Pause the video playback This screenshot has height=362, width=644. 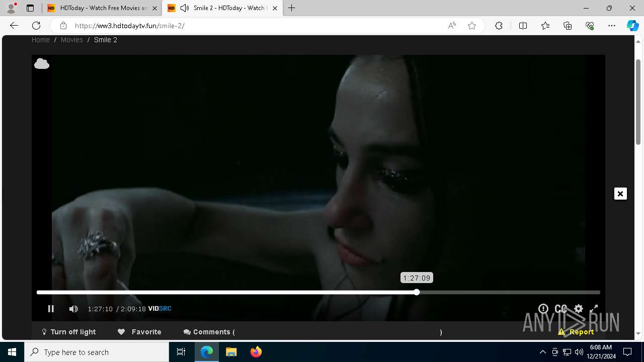click(51, 309)
